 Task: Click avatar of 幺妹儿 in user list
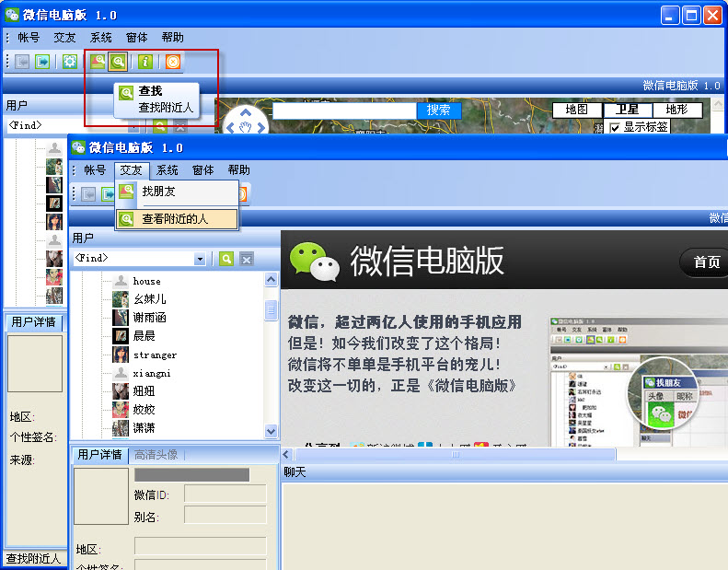(121, 299)
